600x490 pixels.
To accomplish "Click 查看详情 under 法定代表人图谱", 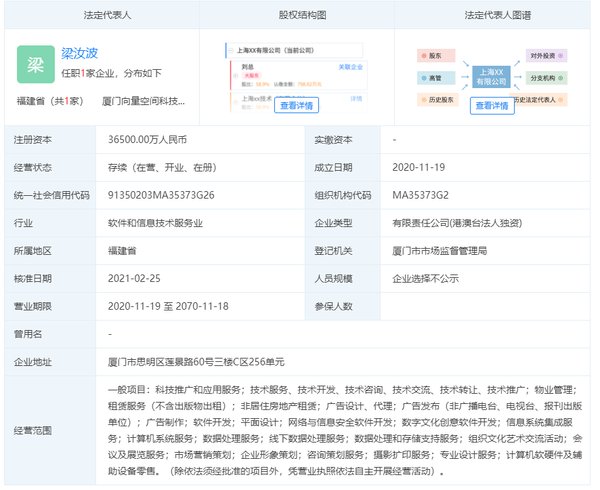I will click(492, 106).
